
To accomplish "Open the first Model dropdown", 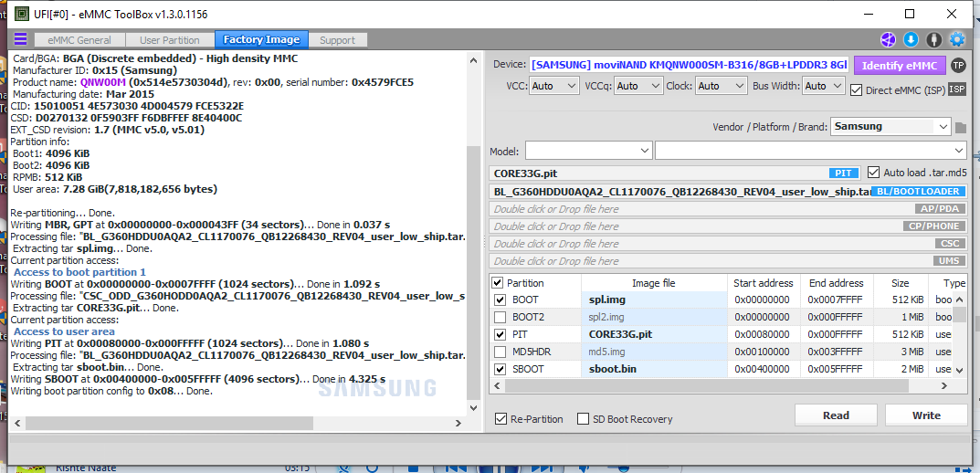I will click(589, 151).
